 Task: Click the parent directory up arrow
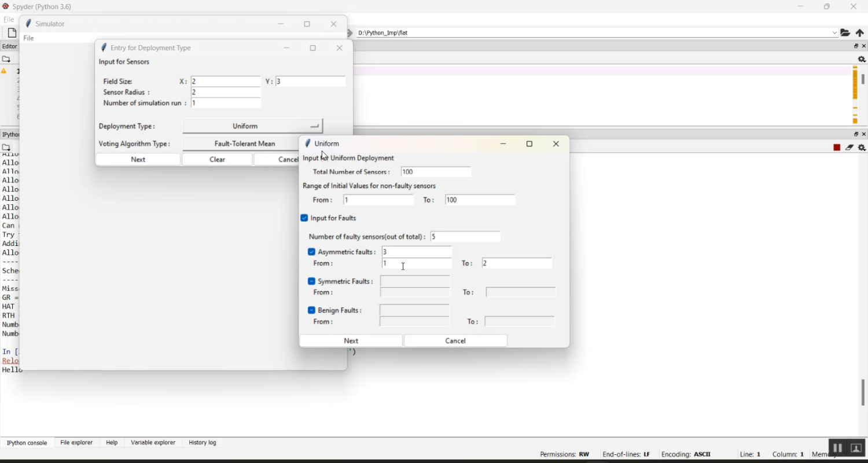point(860,33)
